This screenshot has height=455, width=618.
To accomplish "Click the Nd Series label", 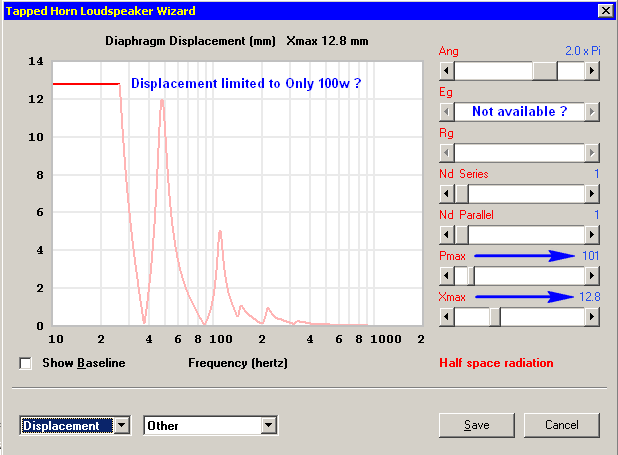I will 464,174.
